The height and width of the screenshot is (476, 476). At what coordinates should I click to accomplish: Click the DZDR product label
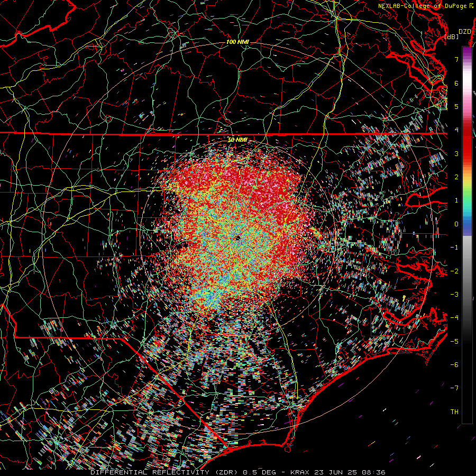click(x=465, y=32)
